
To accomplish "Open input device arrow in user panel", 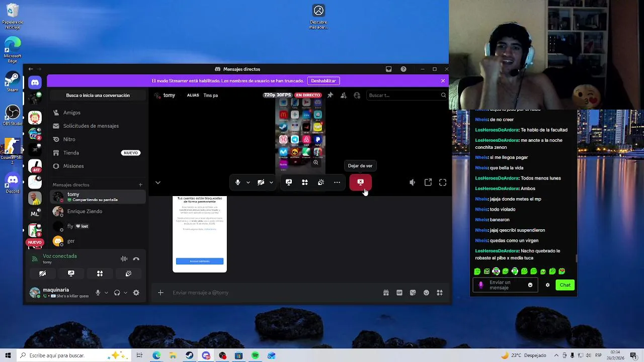I will [x=106, y=293].
